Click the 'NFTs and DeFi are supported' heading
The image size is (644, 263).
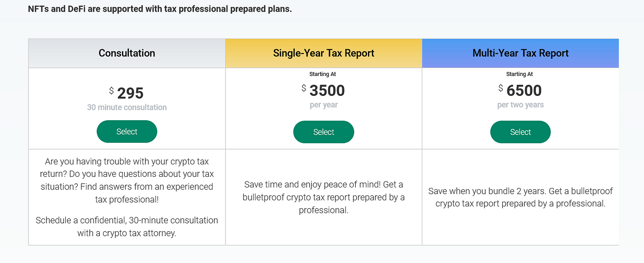(160, 9)
